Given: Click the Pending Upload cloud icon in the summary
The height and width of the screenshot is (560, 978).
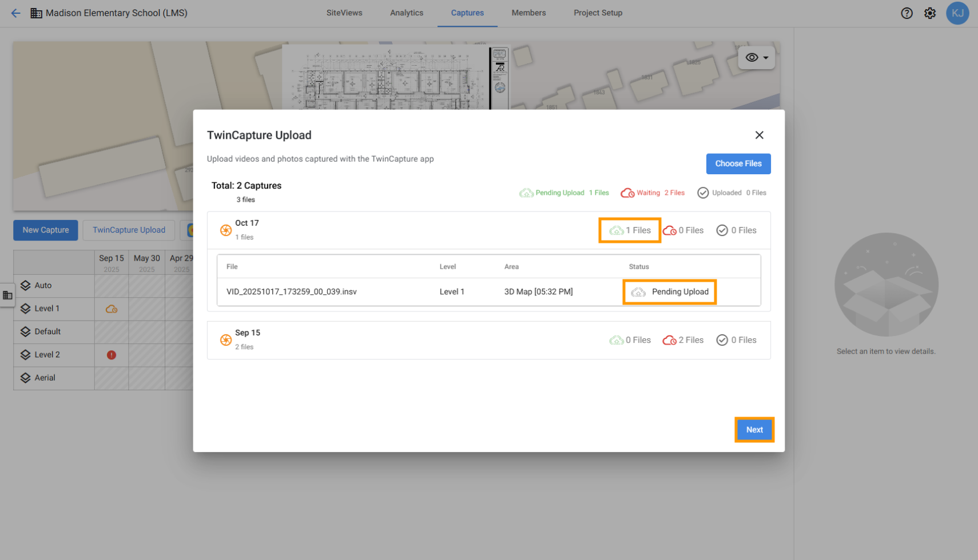Looking at the screenshot, I should [x=526, y=193].
